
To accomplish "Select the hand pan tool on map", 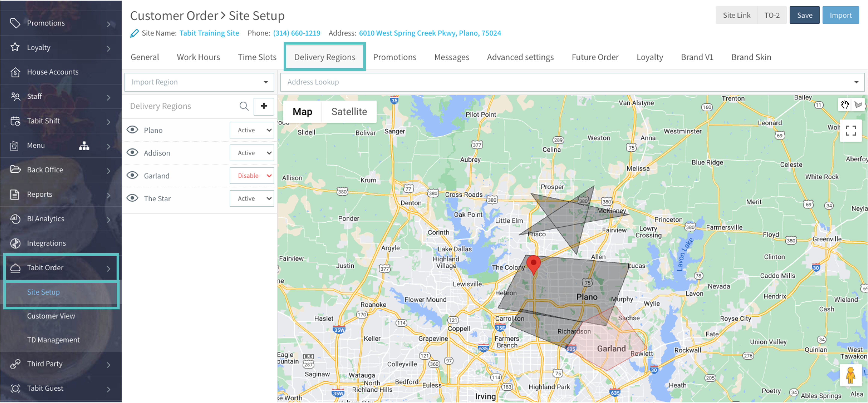I will [844, 105].
